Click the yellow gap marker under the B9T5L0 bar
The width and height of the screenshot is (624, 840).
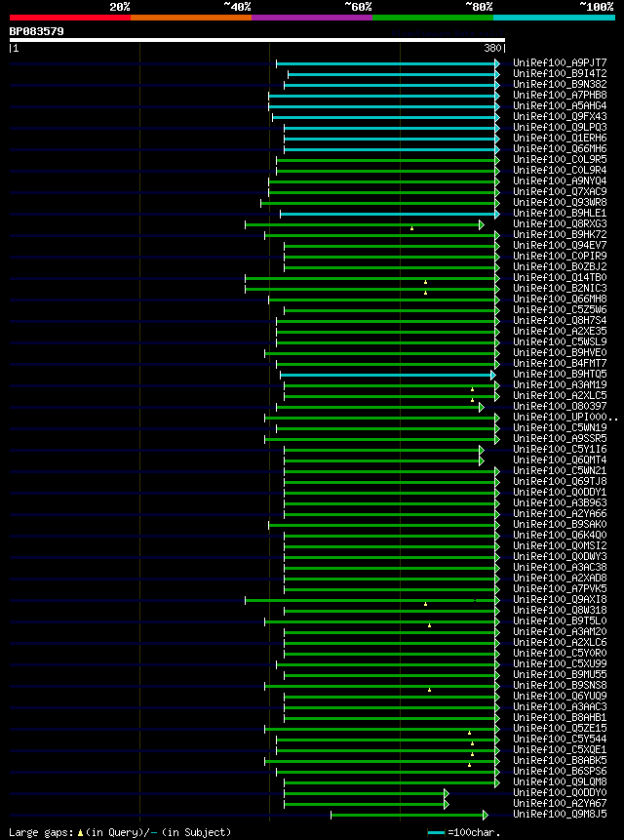click(x=429, y=625)
